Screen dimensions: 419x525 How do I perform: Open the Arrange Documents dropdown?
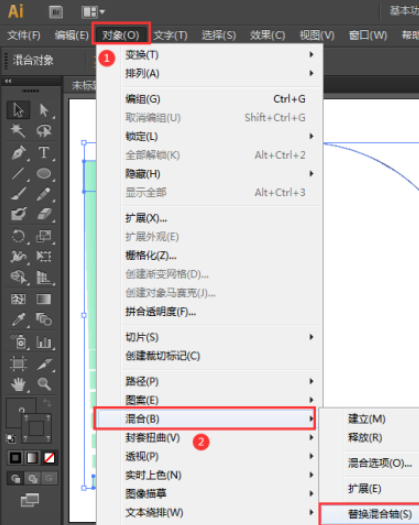(93, 12)
